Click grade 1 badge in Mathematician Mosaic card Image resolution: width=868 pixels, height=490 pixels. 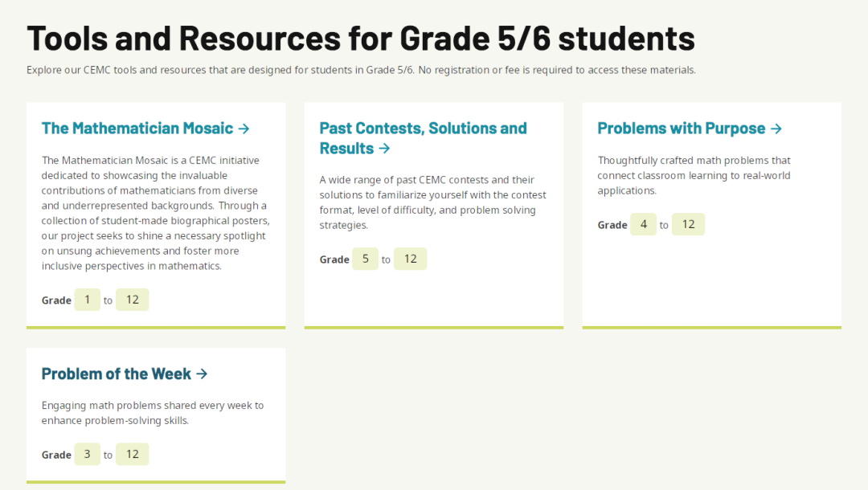[88, 300]
